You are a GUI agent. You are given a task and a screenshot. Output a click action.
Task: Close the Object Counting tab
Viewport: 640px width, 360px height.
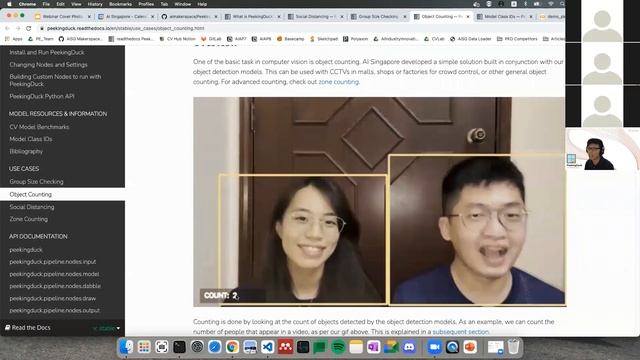click(x=468, y=17)
